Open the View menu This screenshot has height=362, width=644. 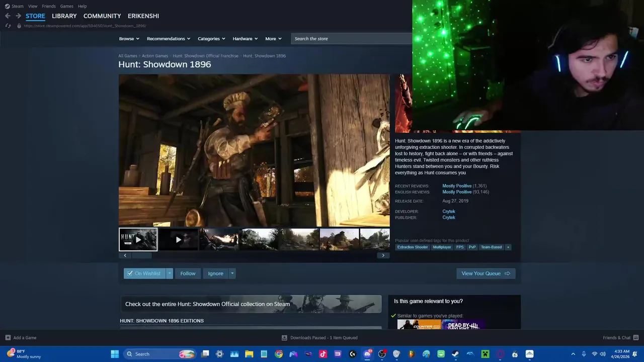(33, 6)
